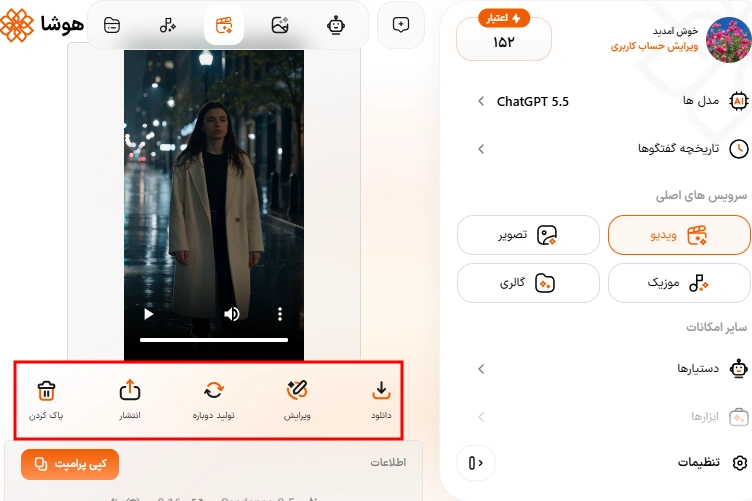Click the clock icon for chat history
752x501 pixels.
739,149
